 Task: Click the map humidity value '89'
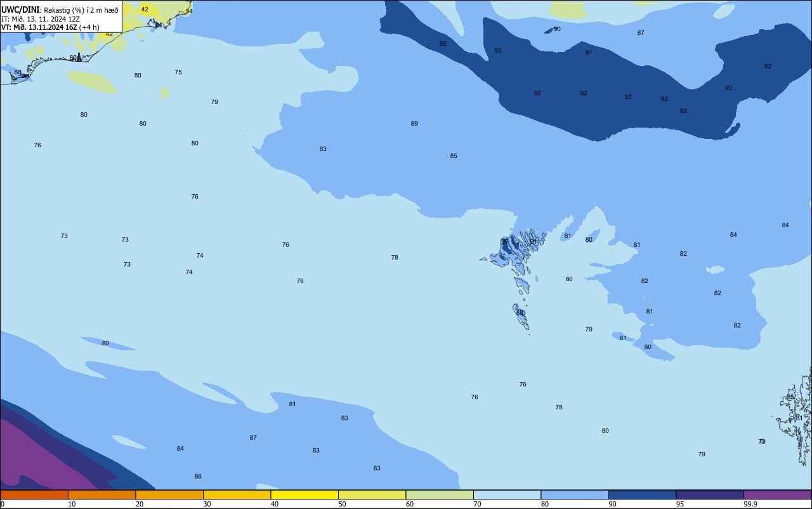414,124
